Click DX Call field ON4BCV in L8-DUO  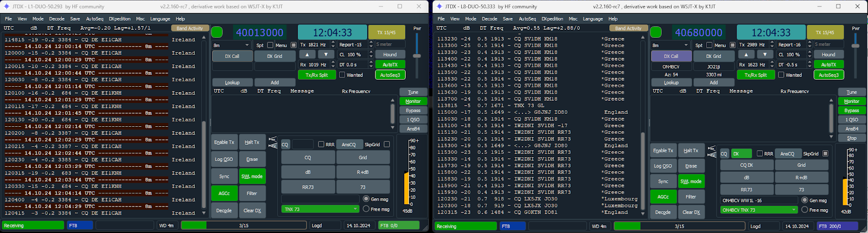(671, 67)
